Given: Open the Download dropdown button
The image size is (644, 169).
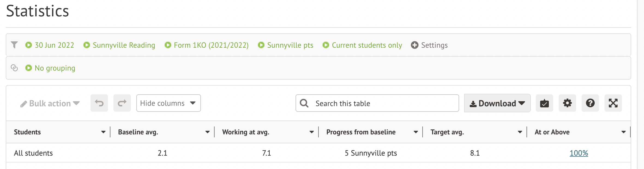Looking at the screenshot, I should 497,103.
